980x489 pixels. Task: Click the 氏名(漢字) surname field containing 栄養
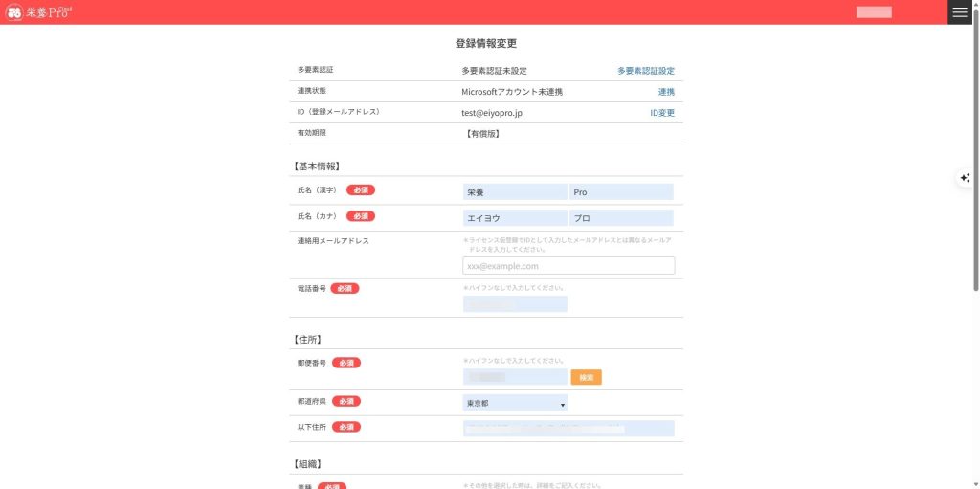514,192
